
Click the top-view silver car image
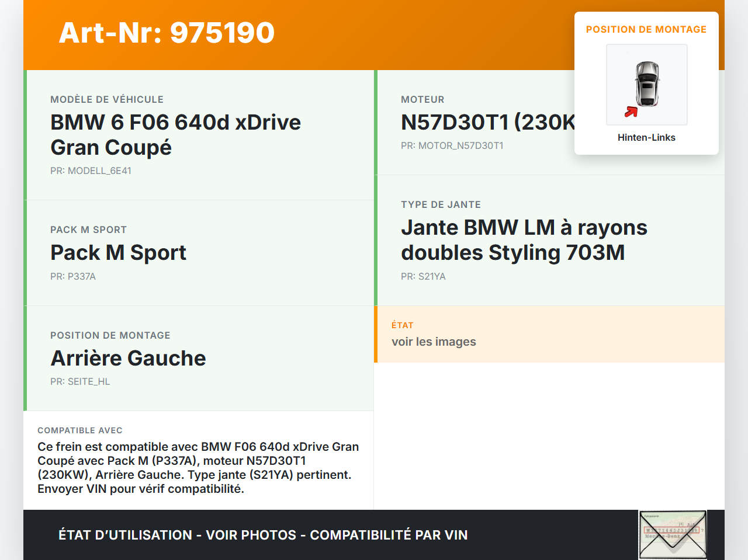[647, 84]
